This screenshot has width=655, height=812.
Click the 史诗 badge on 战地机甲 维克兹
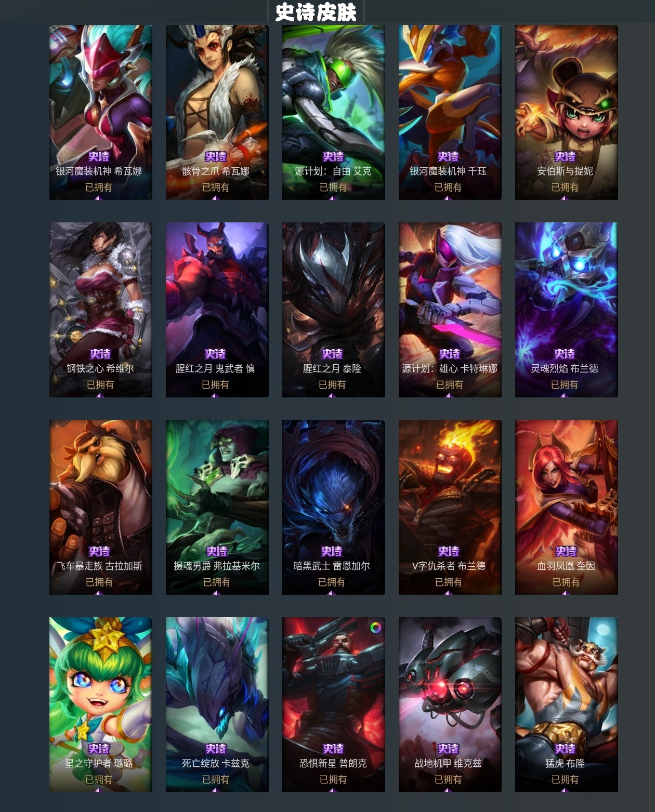[x=448, y=749]
